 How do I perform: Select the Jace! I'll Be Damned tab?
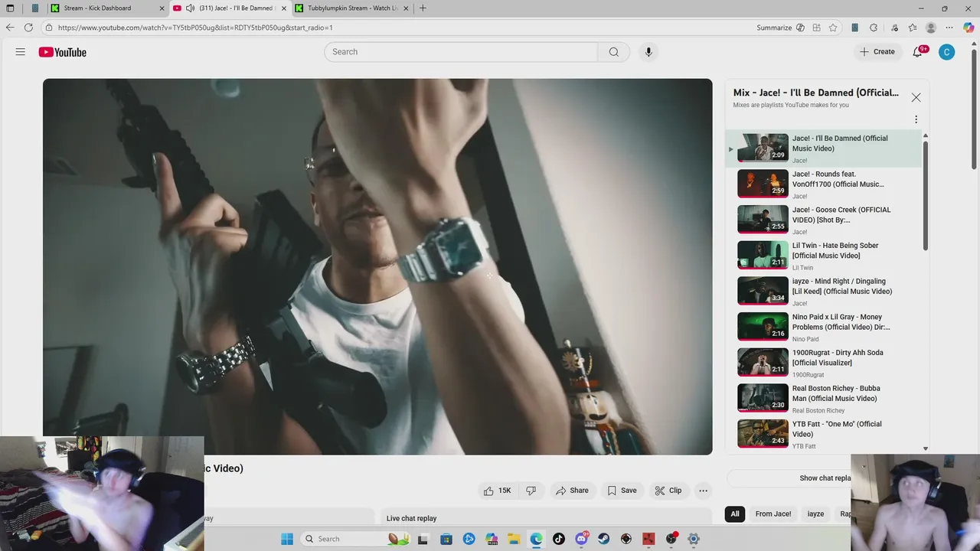[x=230, y=8]
